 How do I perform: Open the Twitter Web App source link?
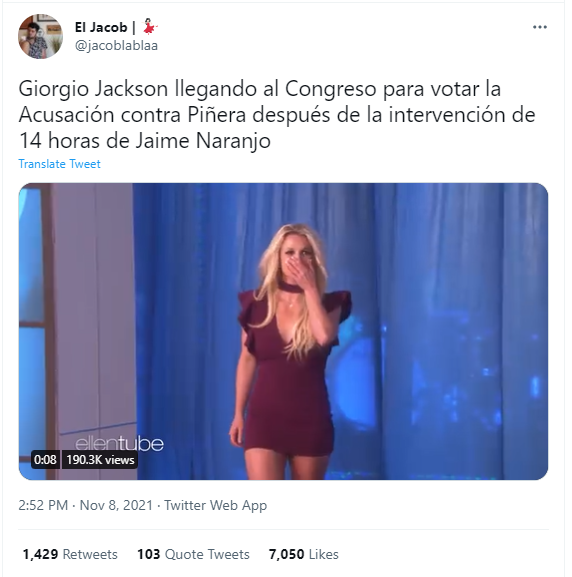215,505
